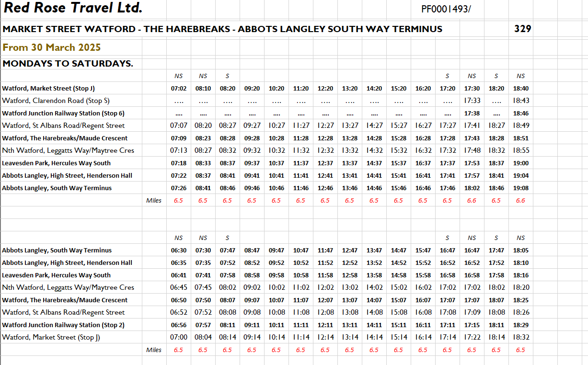
Task: Select 07:13 in the Leggatts Way/Maytree Cres row
Action: pyautogui.click(x=178, y=150)
